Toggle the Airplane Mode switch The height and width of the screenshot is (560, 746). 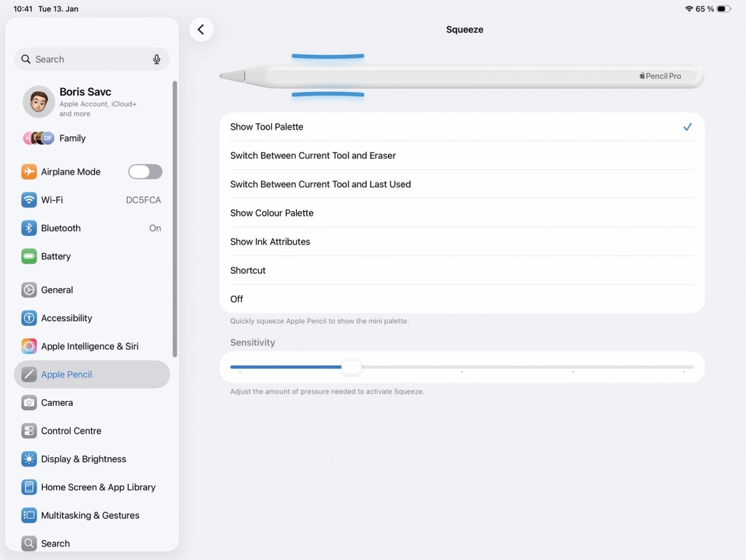click(x=145, y=172)
